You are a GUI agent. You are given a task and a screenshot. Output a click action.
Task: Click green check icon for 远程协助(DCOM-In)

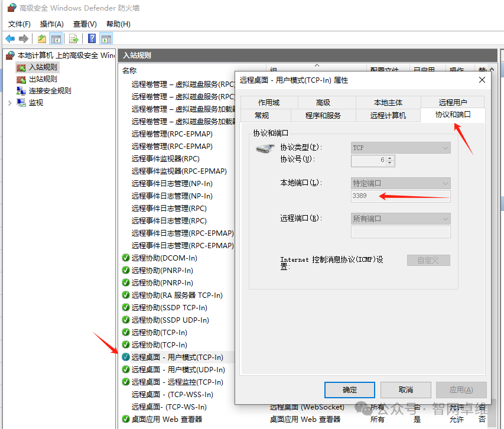pos(126,258)
